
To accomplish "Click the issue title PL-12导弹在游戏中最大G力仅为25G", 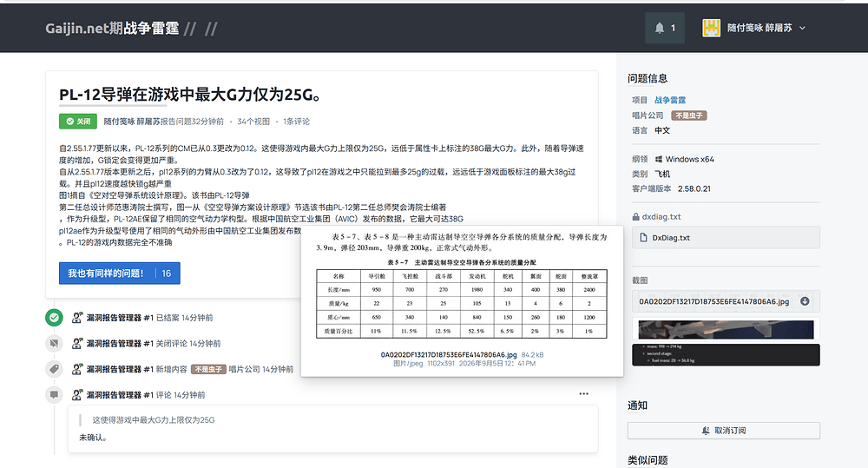I will 190,95.
